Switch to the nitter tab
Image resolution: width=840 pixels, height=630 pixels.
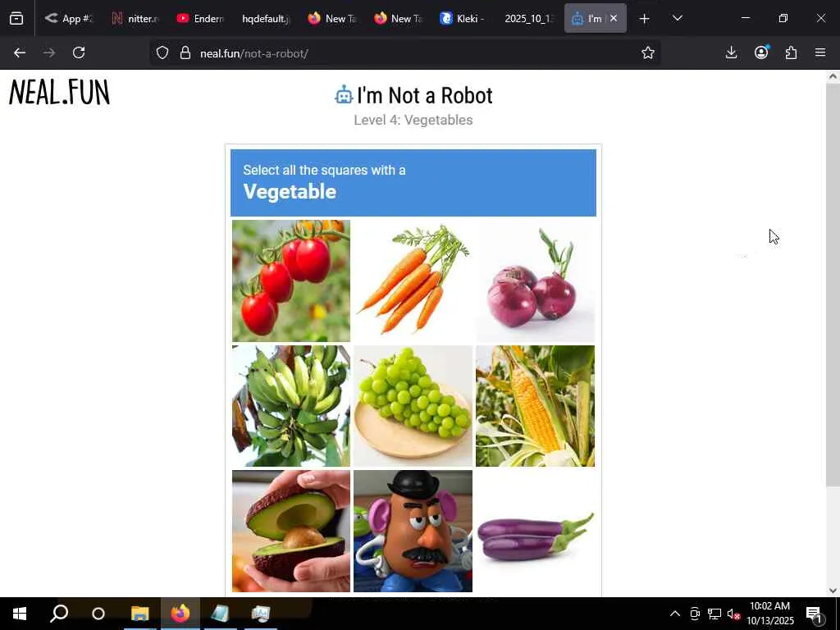tap(135, 18)
